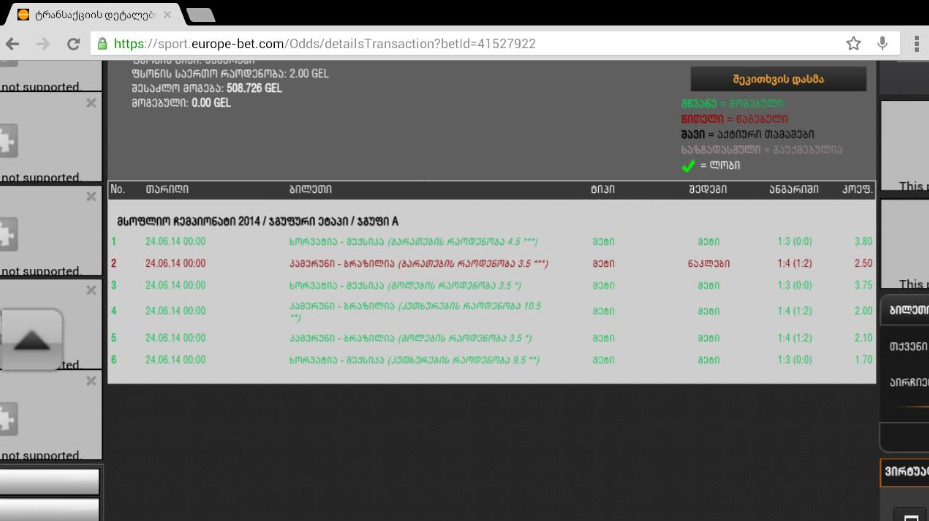Screen dimensions: 929x521
Task: Click the კოეფ. column header
Action: pos(857,189)
